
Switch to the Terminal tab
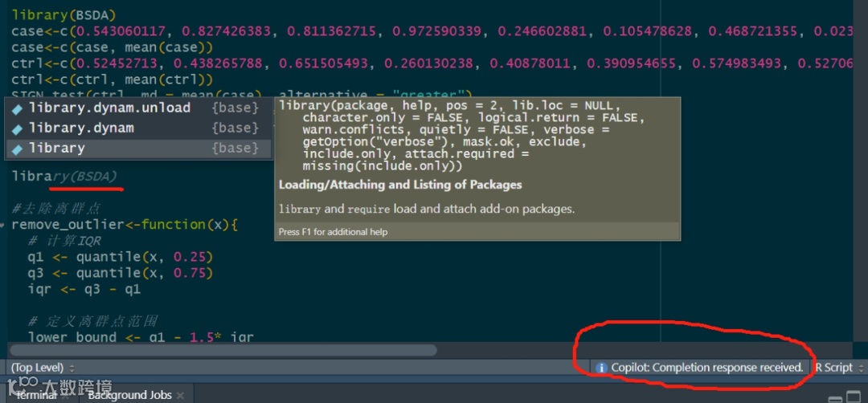coord(35,395)
